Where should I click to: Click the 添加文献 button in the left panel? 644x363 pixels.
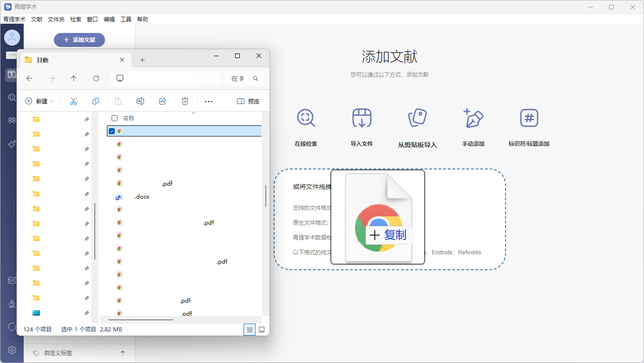(x=79, y=40)
